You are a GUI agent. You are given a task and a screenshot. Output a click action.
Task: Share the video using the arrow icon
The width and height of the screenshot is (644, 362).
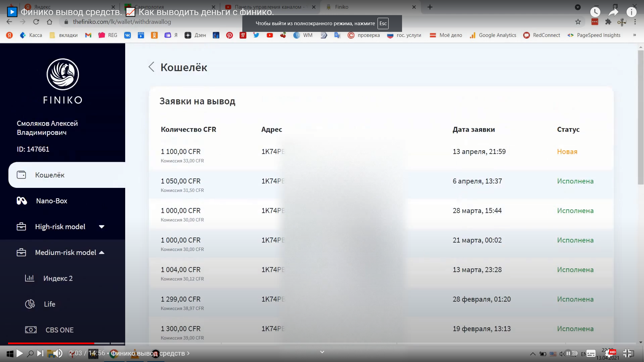[x=613, y=12]
